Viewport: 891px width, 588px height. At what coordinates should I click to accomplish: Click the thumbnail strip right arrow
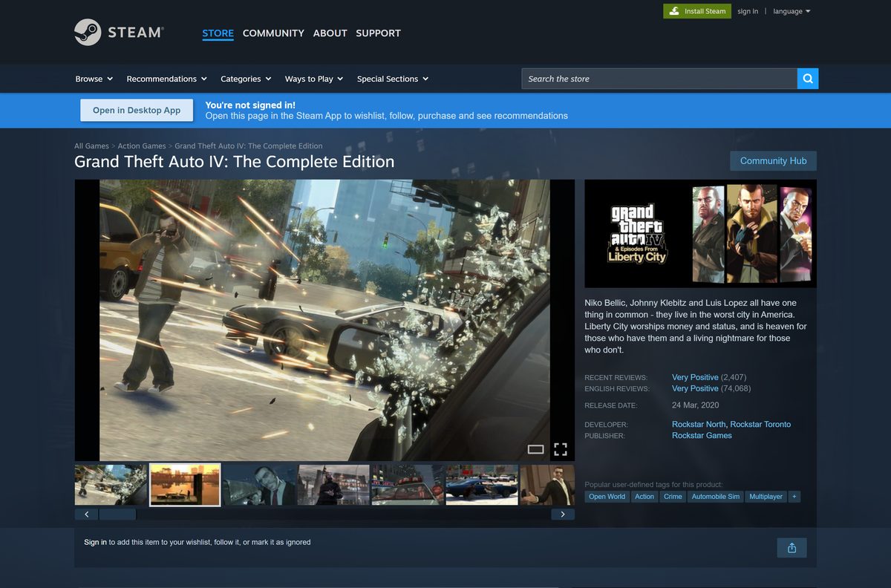[563, 514]
